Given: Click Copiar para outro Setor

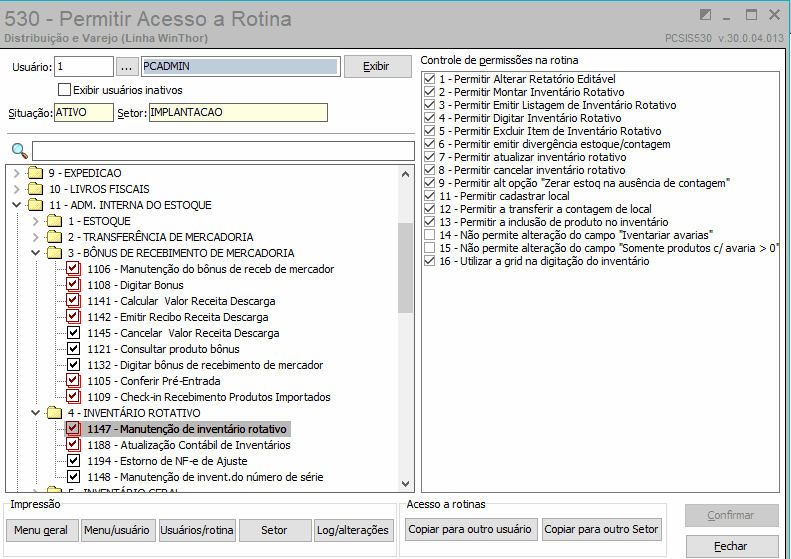Looking at the screenshot, I should (601, 529).
